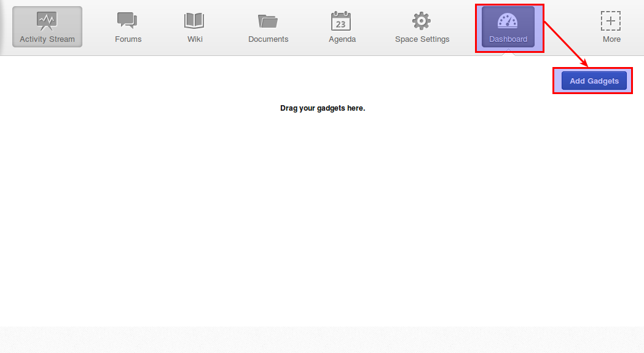Click the small pointer notch below Dashboard tab
The width and height of the screenshot is (644, 353).
tap(508, 52)
